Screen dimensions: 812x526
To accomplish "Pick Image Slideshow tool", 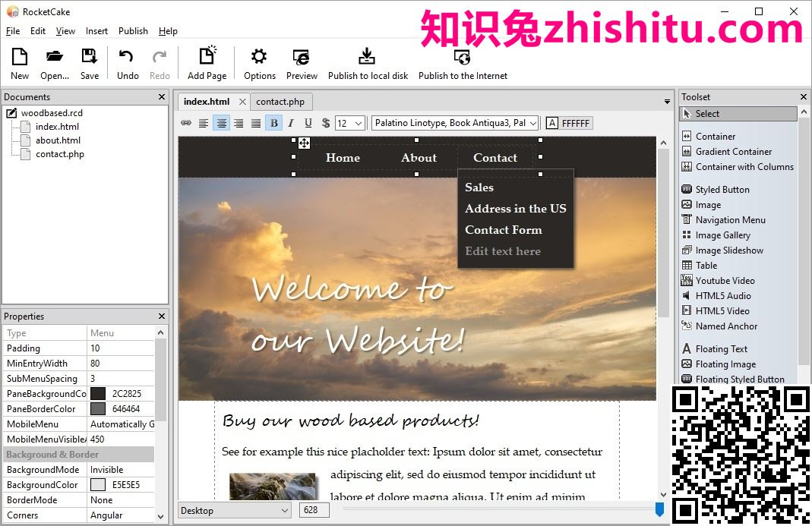I will (x=722, y=250).
